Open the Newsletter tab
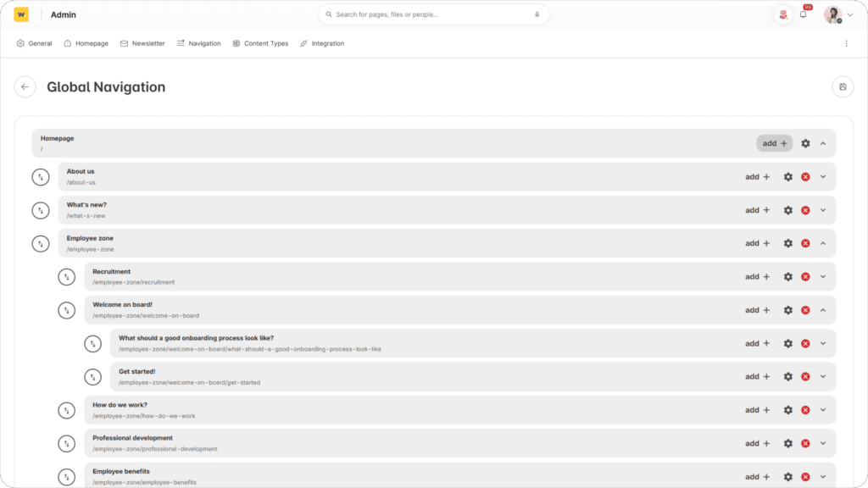Screen dimensions: 868x488 (142, 43)
